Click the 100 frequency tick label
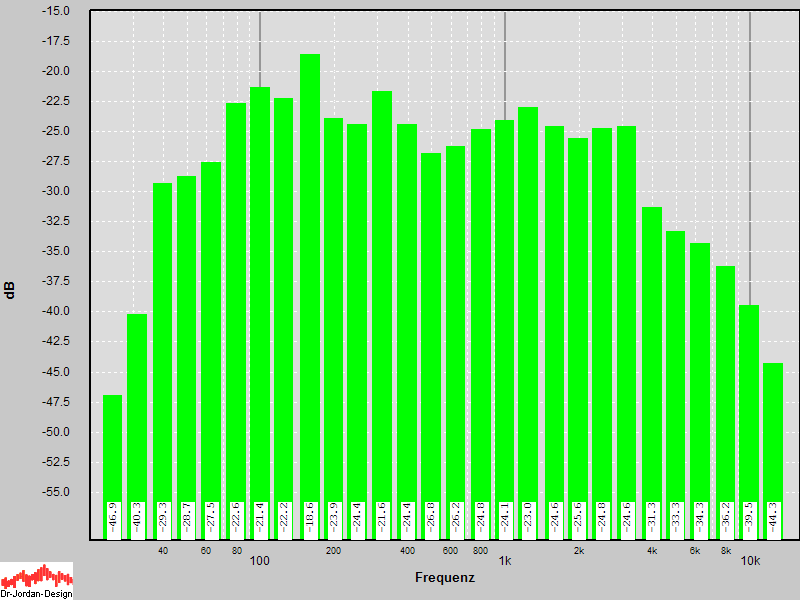Screen dimensions: 800x600 tap(260, 561)
